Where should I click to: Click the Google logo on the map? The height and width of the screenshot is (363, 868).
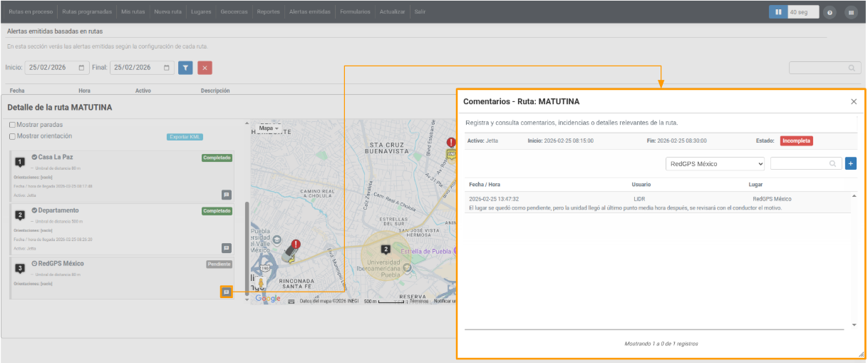tap(268, 299)
